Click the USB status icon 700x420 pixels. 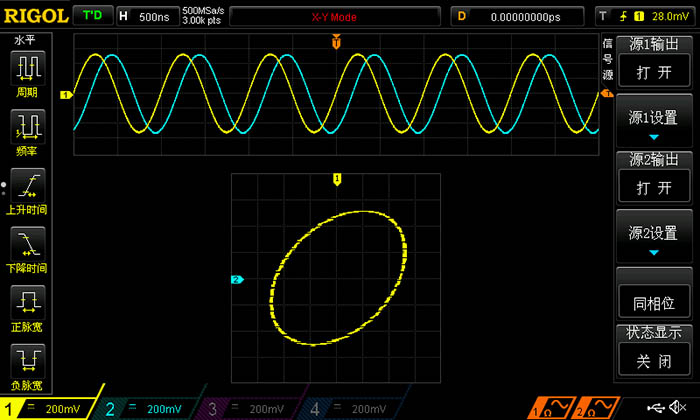click(658, 408)
